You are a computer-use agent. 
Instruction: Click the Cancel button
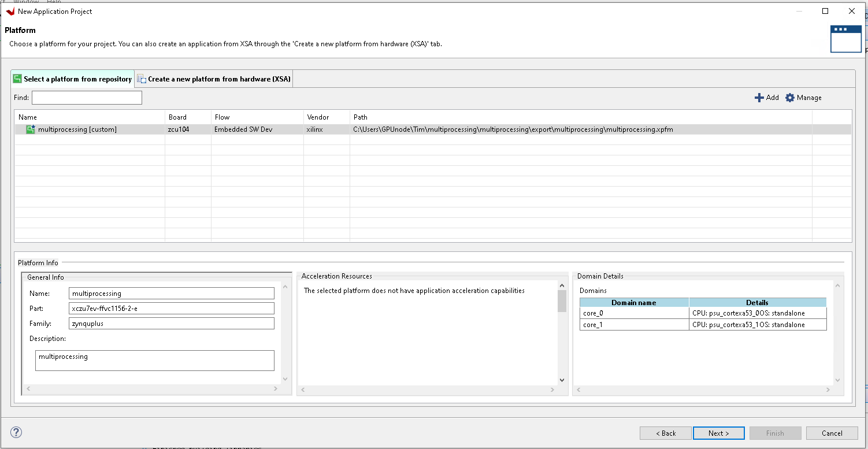coord(832,433)
